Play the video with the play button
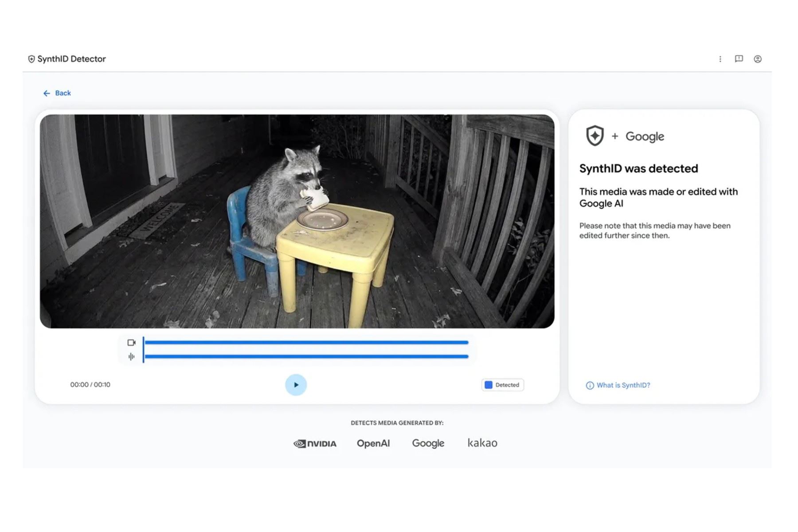798x532 pixels. tap(296, 385)
